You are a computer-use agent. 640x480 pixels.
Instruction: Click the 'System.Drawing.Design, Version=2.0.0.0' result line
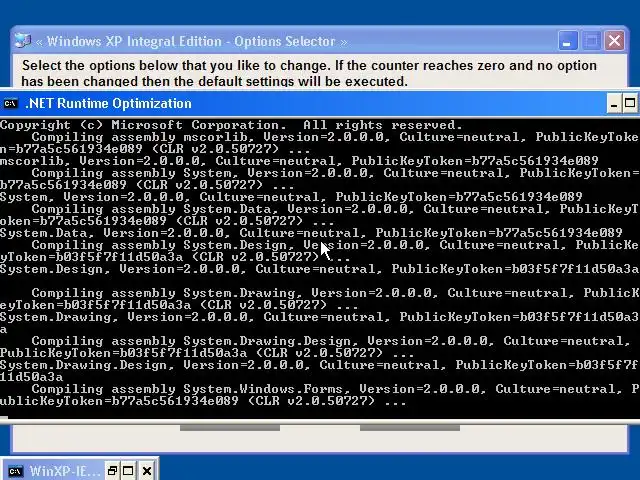click(320, 371)
